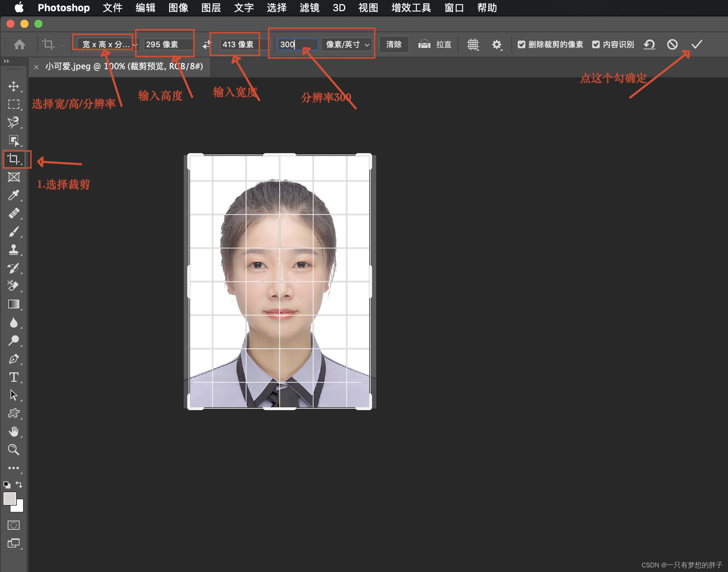
Task: Open the 像素/英寸 units dropdown
Action: (x=347, y=44)
